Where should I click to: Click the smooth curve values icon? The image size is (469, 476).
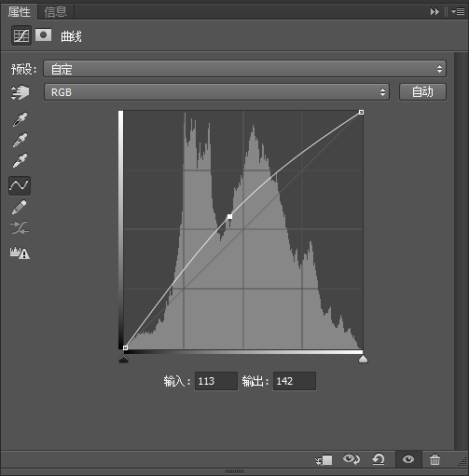(x=20, y=228)
